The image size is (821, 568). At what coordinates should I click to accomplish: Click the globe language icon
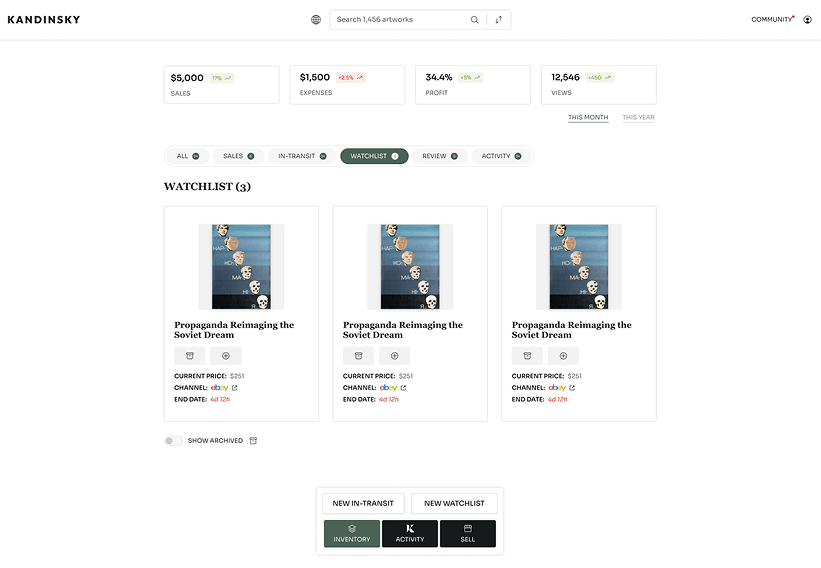click(x=316, y=19)
